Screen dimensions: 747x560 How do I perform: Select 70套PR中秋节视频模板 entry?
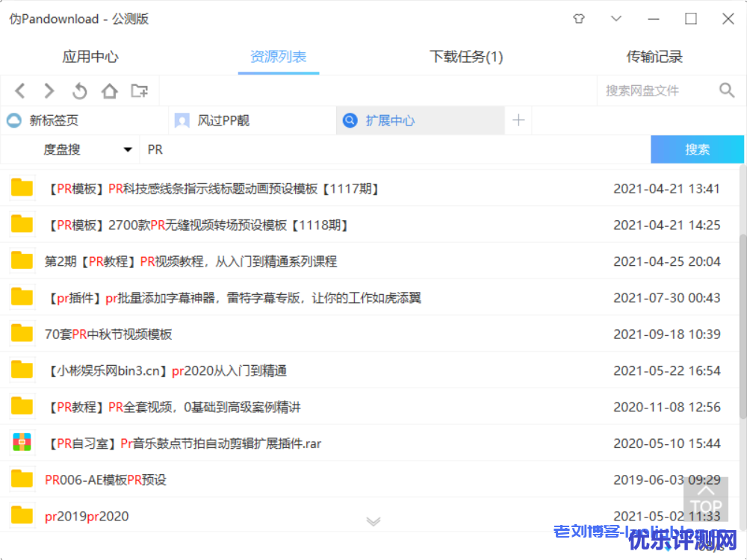[108, 335]
